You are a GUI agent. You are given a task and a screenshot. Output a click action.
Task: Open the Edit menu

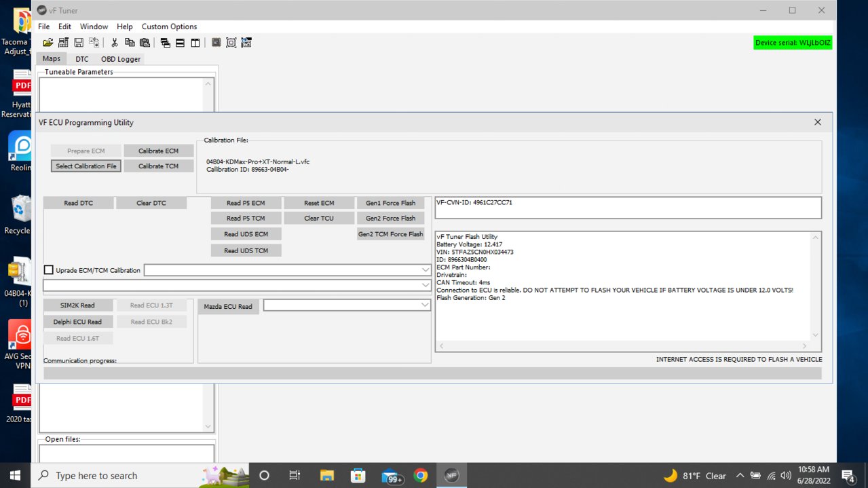tap(64, 26)
